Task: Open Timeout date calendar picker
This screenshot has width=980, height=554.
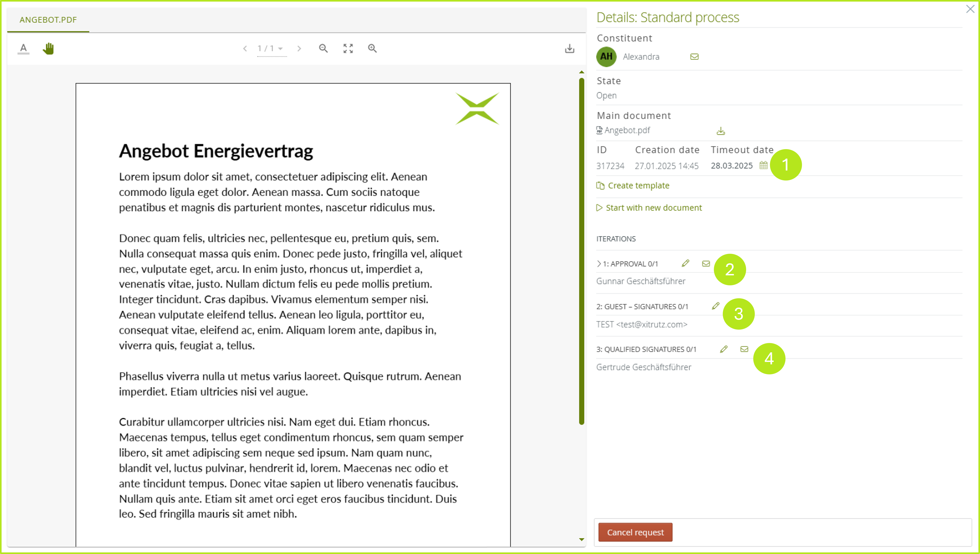Action: 763,166
